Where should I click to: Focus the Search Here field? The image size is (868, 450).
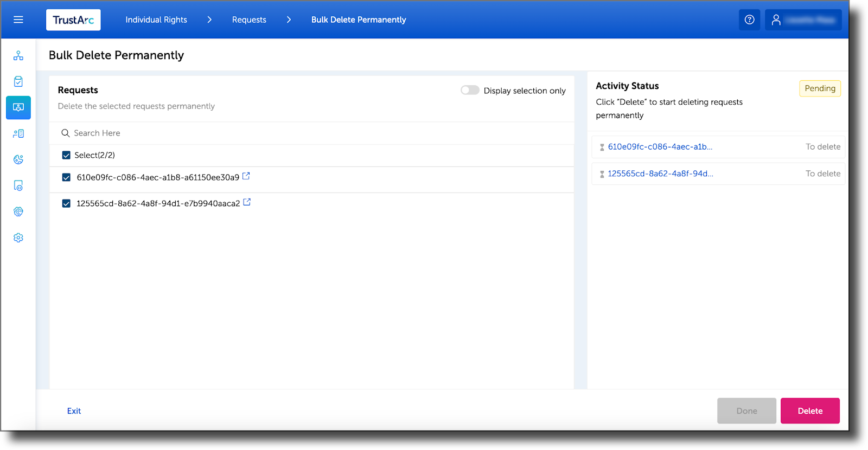311,133
